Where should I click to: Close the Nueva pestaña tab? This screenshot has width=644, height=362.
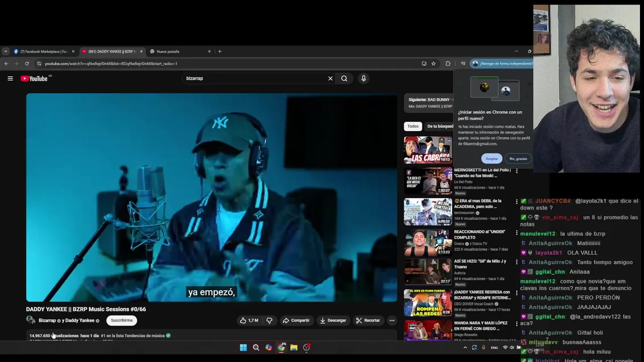(x=209, y=51)
